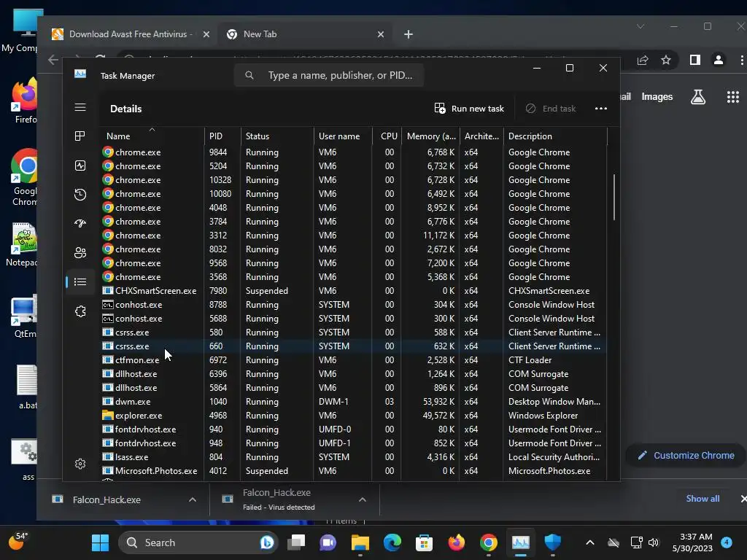Click Show all downloads link
Viewport: 747px width, 560px height.
point(703,499)
